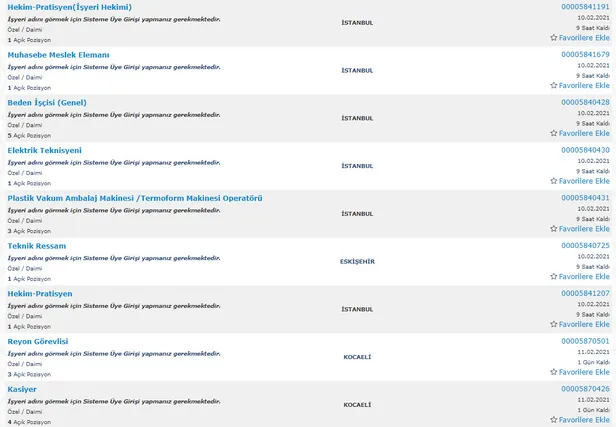The width and height of the screenshot is (616, 427).
Task: Star the Beden İşçisi (Genel) listing
Action: 554,133
